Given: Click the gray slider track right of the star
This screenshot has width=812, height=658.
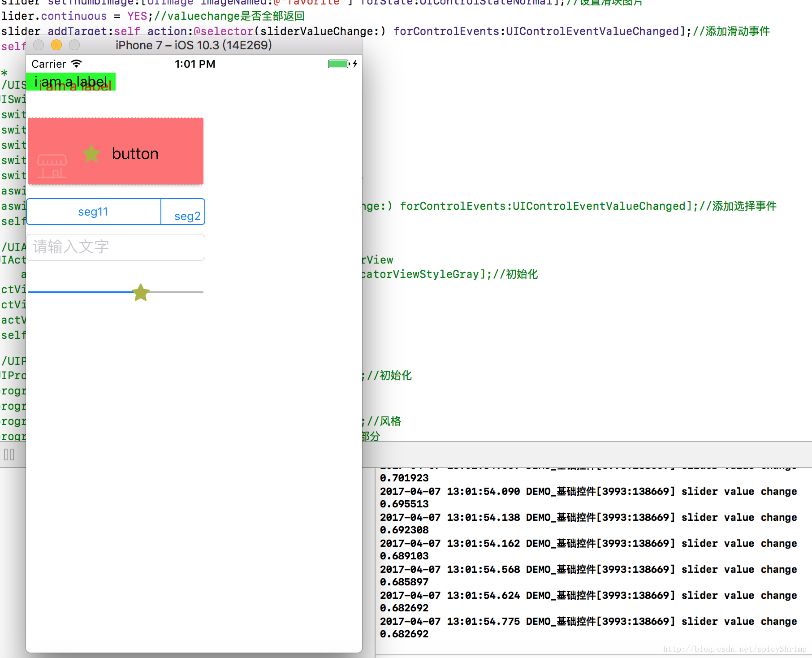Looking at the screenshot, I should [177, 292].
